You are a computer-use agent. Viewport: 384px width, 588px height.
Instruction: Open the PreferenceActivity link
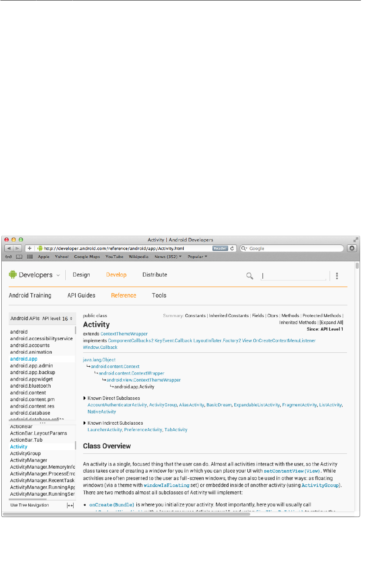coord(143,429)
